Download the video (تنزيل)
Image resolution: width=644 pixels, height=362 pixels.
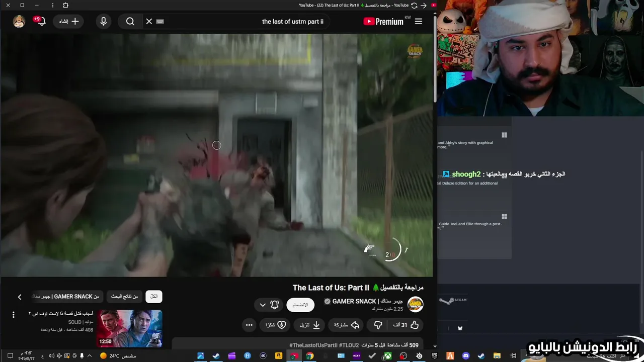point(310,325)
